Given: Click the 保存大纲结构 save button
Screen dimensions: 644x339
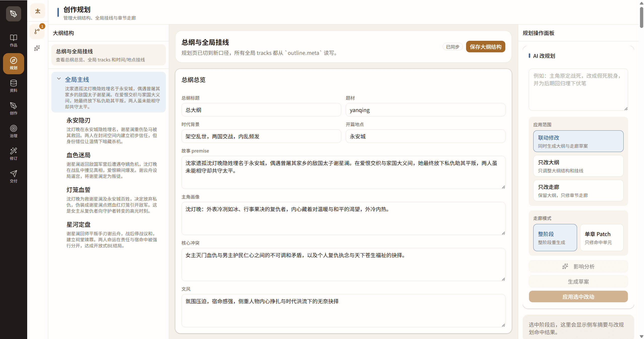Looking at the screenshot, I should tap(485, 47).
